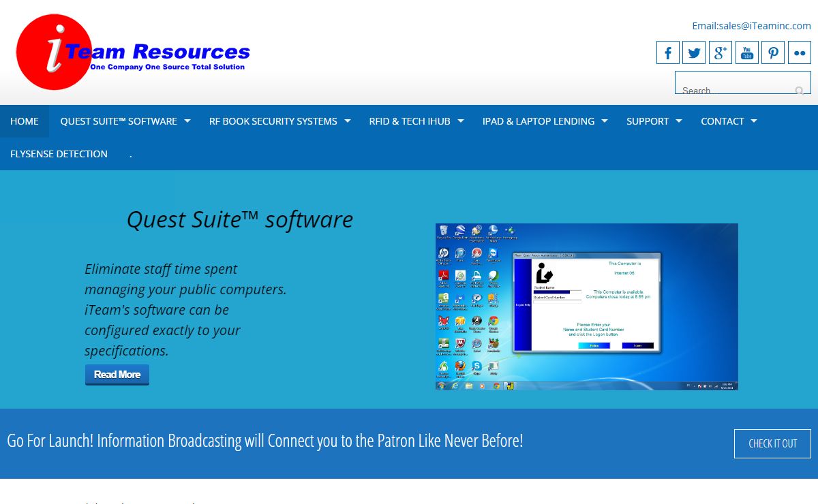Click the search magnifier icon
Screen dimensions: 818x504
pyautogui.click(x=799, y=91)
